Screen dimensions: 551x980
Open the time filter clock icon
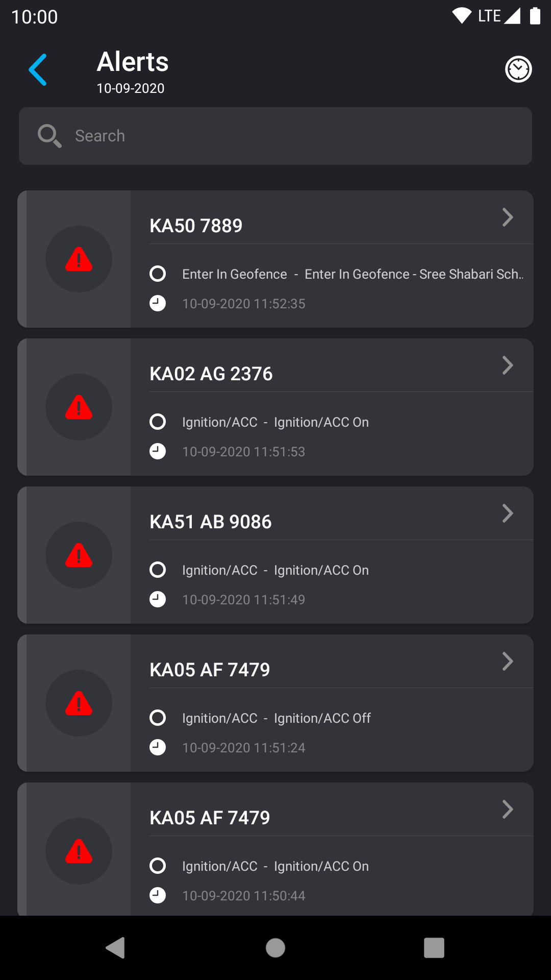point(518,69)
